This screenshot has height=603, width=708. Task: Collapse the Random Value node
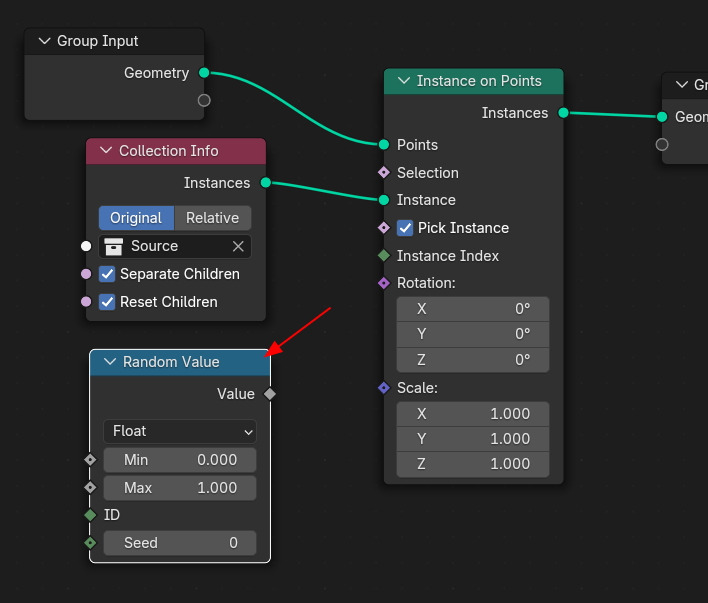(x=110, y=361)
